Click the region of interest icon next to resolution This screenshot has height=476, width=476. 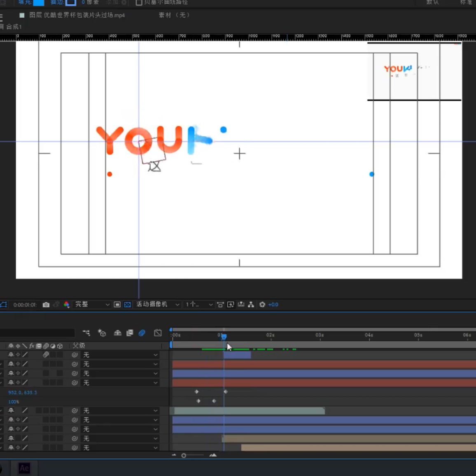click(117, 304)
